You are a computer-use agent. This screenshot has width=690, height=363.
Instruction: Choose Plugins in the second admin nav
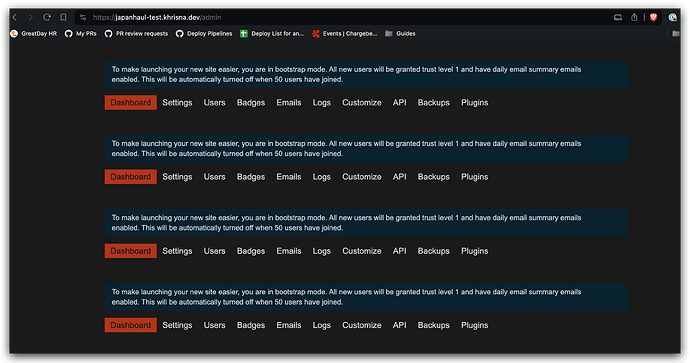point(474,177)
